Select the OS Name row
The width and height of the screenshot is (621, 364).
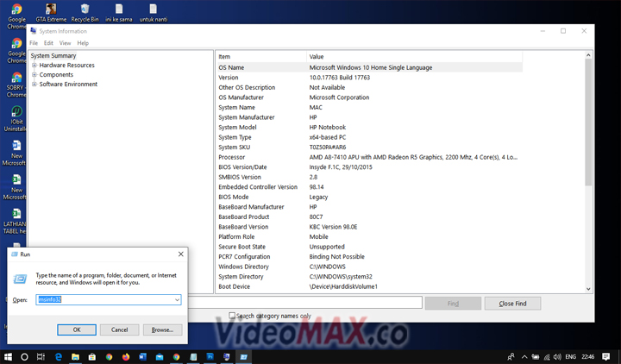(369, 68)
